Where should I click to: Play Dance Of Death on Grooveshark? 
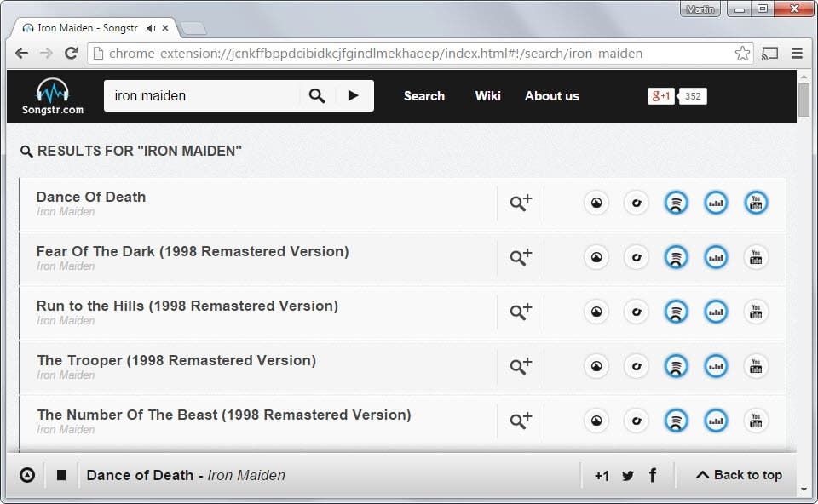coord(596,203)
